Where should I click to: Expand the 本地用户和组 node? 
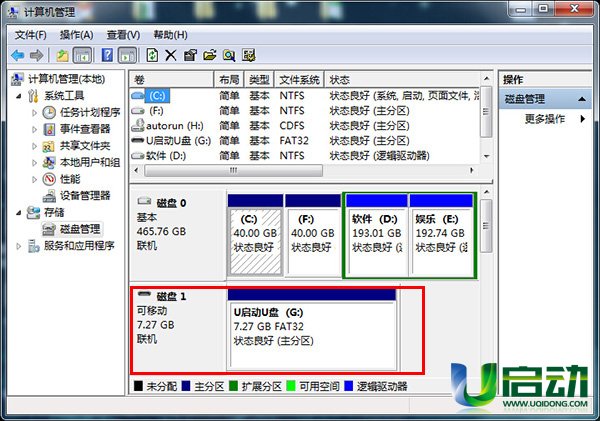pos(34,163)
